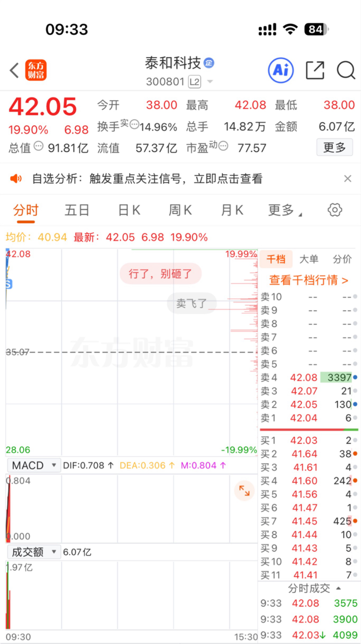
Task: Switch to the 五日 tab
Action: 77,210
